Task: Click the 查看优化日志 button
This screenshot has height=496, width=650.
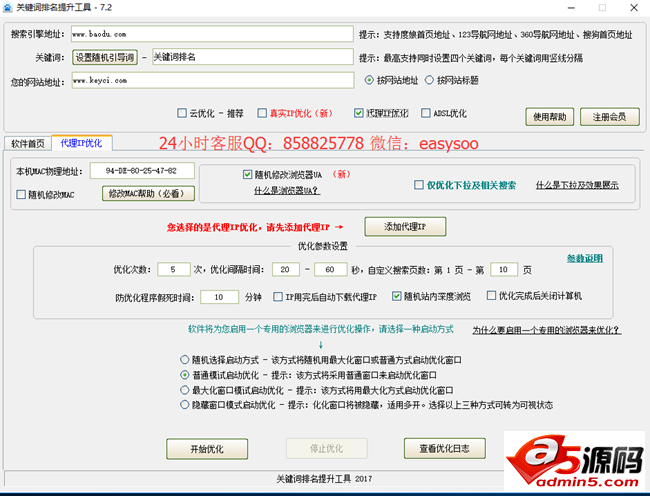Action: [x=445, y=448]
